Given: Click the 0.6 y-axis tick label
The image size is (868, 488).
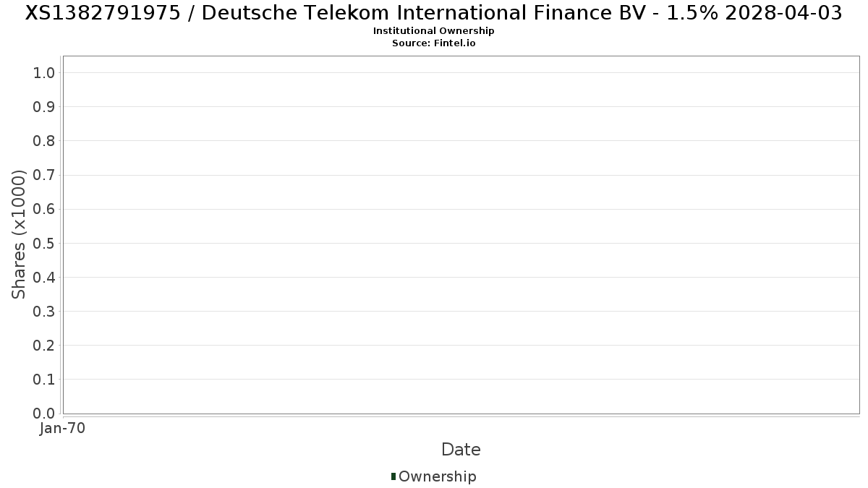Looking at the screenshot, I should (44, 209).
